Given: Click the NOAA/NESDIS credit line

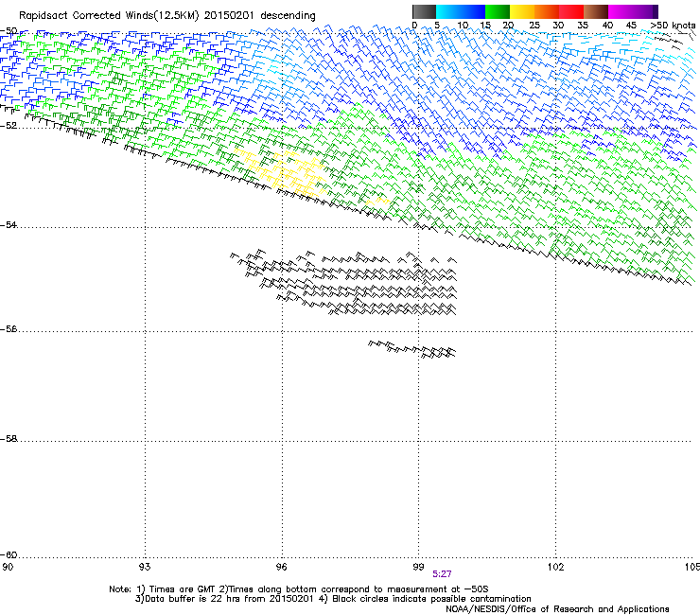Looking at the screenshot, I should pyautogui.click(x=557, y=609).
